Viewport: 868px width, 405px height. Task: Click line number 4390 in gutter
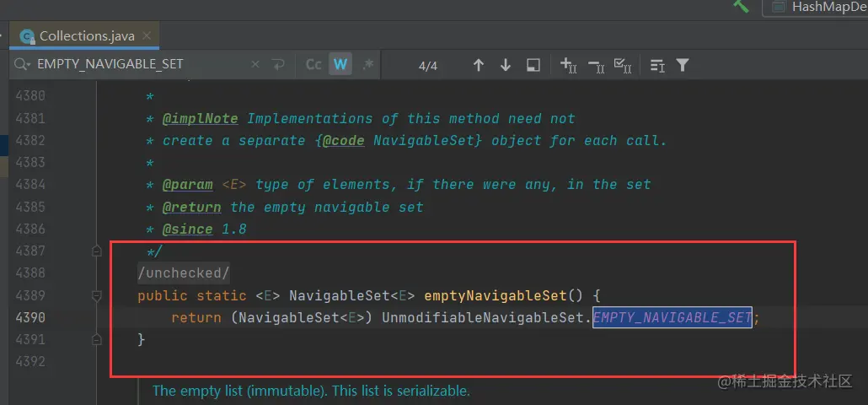tap(29, 318)
